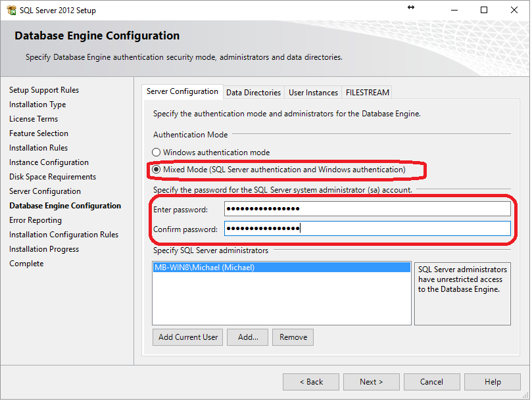
Task: Maximize the setup window
Action: tap(484, 10)
